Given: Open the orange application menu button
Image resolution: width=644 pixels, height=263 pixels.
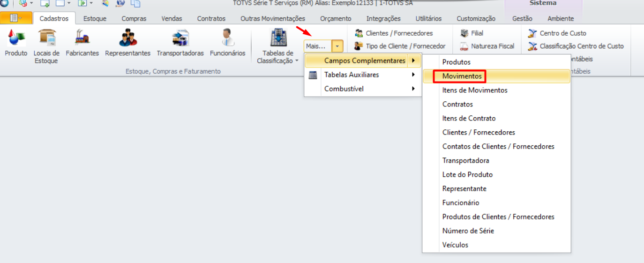Looking at the screenshot, I should point(16,18).
